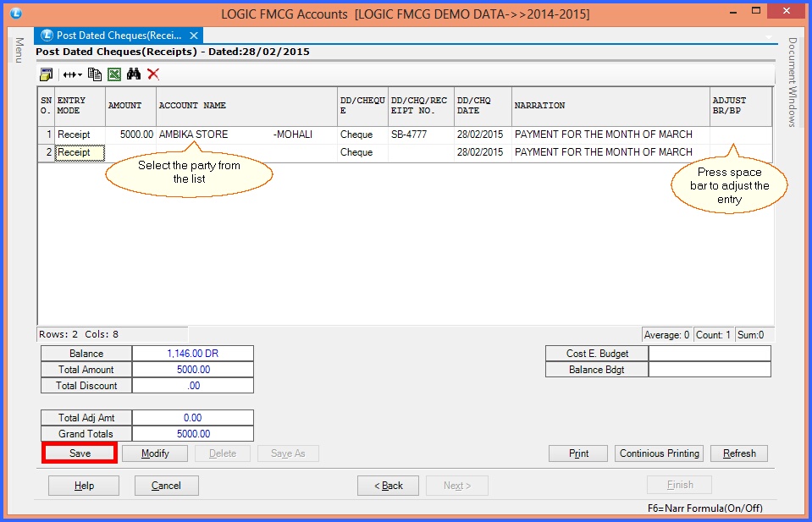Viewport: 812px width, 522px height.
Task: Start Continious Printing
Action: (660, 453)
